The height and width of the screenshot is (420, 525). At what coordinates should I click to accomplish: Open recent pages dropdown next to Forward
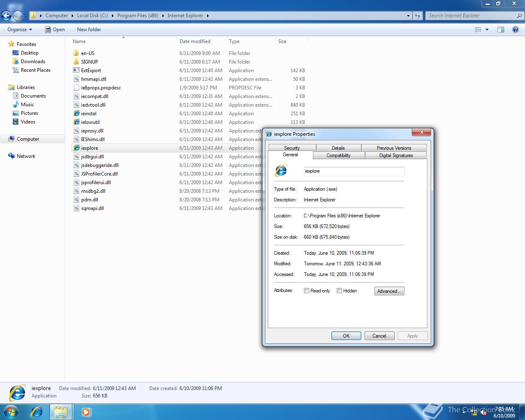[26, 16]
